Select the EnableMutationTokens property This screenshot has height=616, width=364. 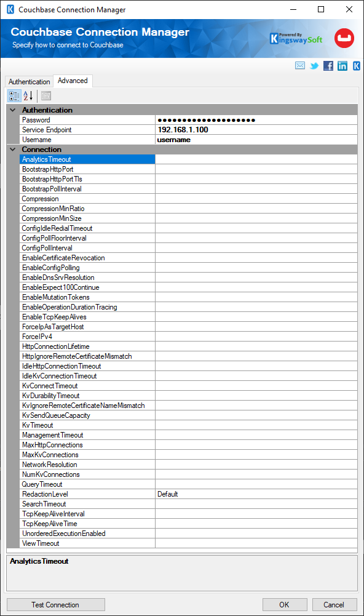pos(87,297)
